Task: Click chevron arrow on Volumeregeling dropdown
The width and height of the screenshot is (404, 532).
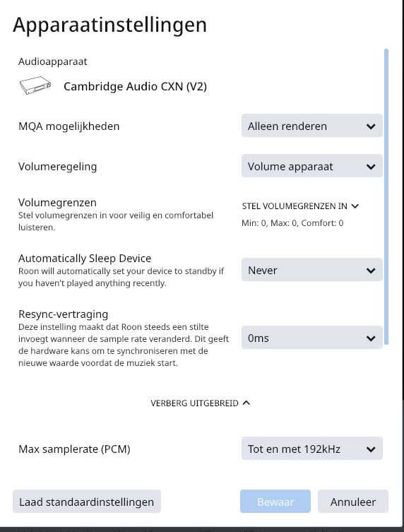Action: point(371,167)
